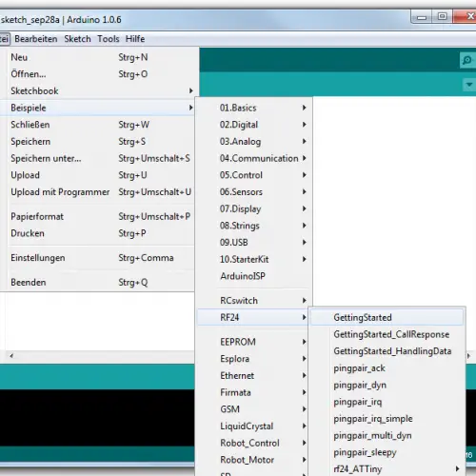Select the ArduinoISP example
This screenshot has height=476, width=476.
[x=253, y=276]
